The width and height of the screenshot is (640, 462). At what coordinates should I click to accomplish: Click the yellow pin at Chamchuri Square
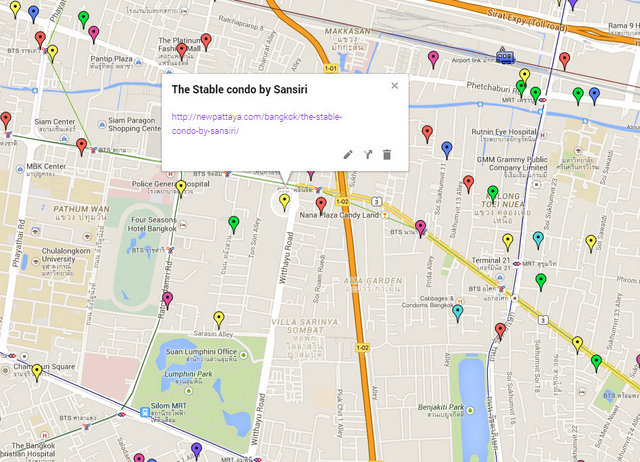click(37, 373)
